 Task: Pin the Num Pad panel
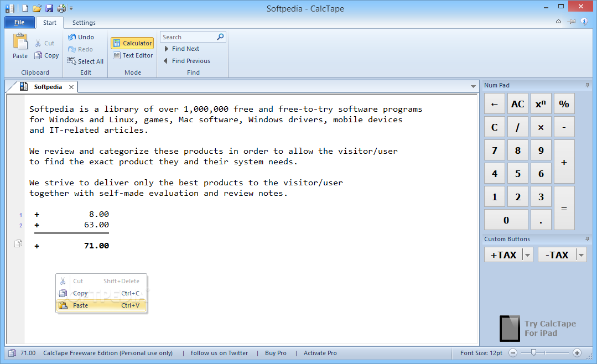click(x=587, y=85)
